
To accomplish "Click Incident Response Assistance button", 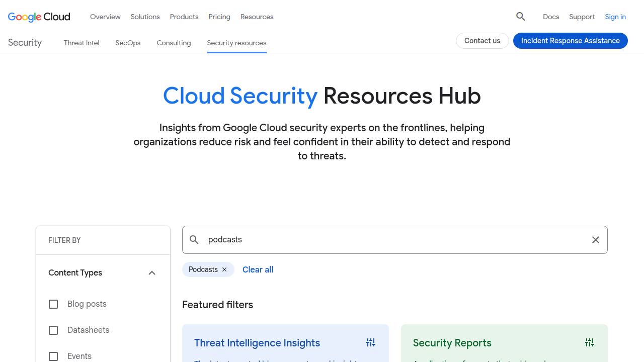I will pos(571,41).
